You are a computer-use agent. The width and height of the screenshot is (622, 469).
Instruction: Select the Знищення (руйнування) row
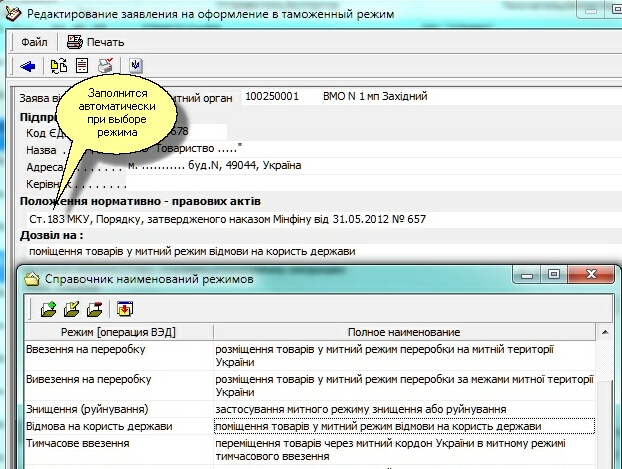coord(309,409)
